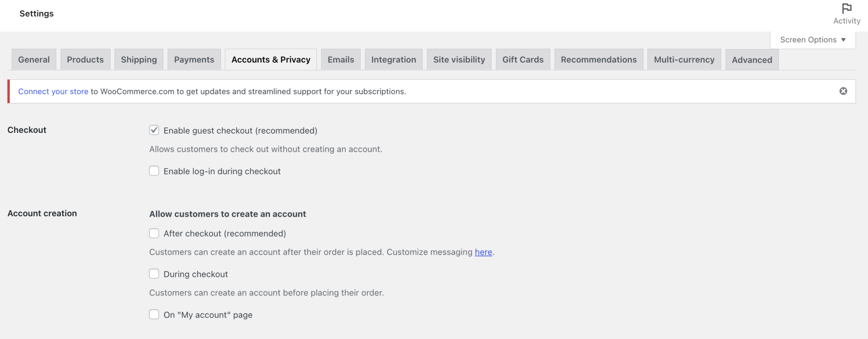The height and width of the screenshot is (339, 868).
Task: Switch to the General tab
Action: pyautogui.click(x=34, y=60)
